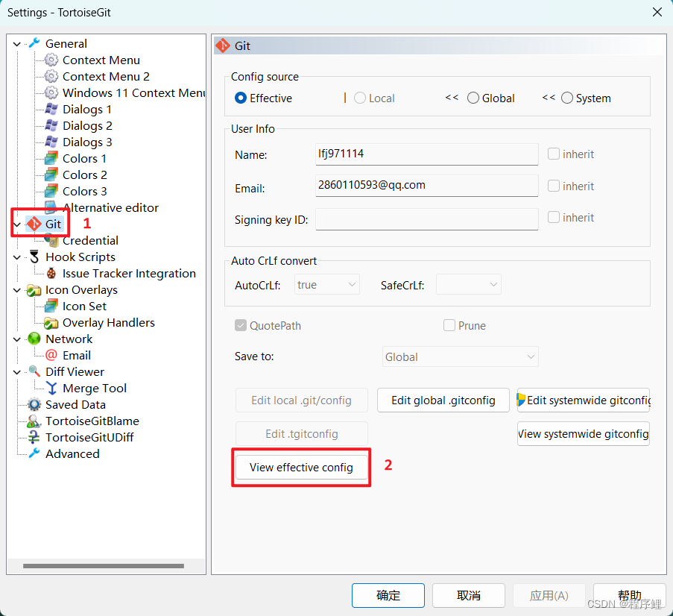Click the Colors 3 palette icon
The width and height of the screenshot is (673, 616).
coord(51,191)
